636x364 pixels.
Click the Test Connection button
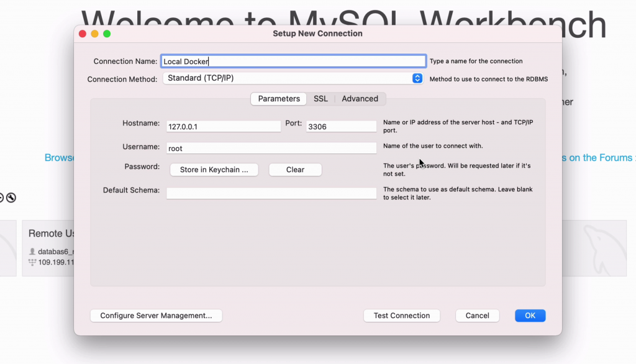[401, 316]
